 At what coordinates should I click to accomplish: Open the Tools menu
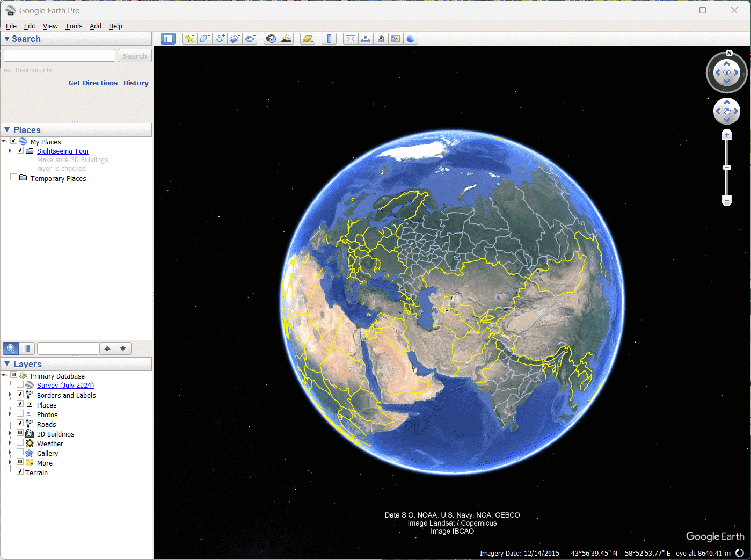pos(74,26)
